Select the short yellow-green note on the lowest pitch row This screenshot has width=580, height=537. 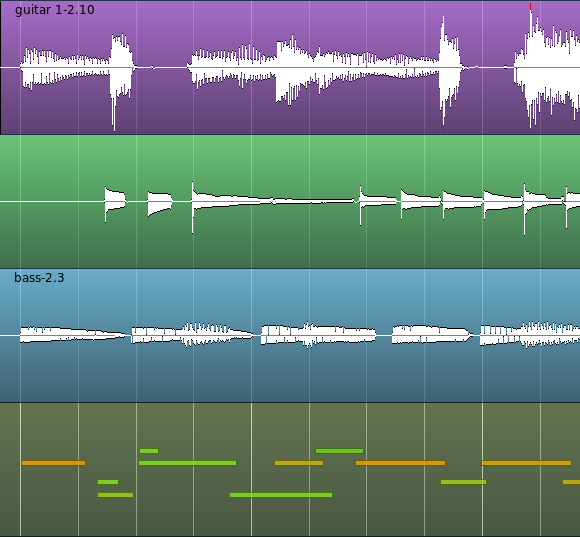tap(115, 495)
